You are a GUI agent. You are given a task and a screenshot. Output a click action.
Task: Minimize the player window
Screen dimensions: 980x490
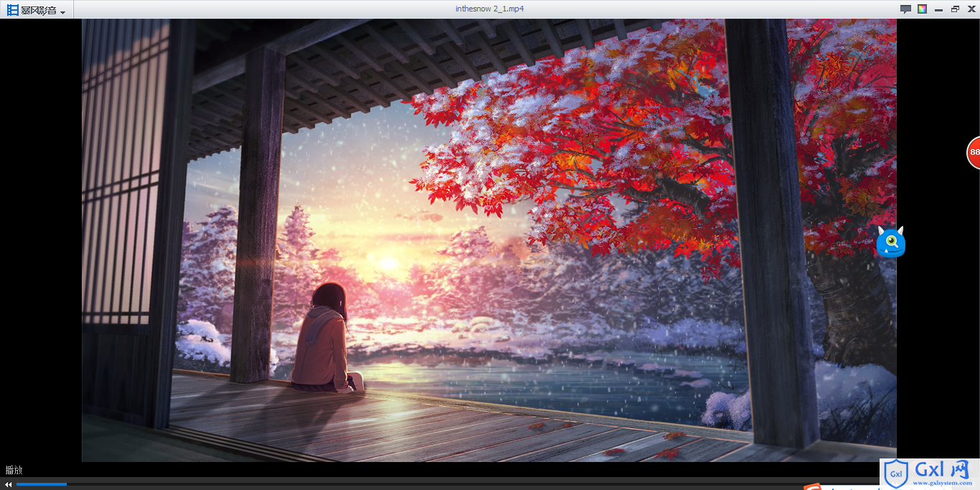[x=938, y=9]
